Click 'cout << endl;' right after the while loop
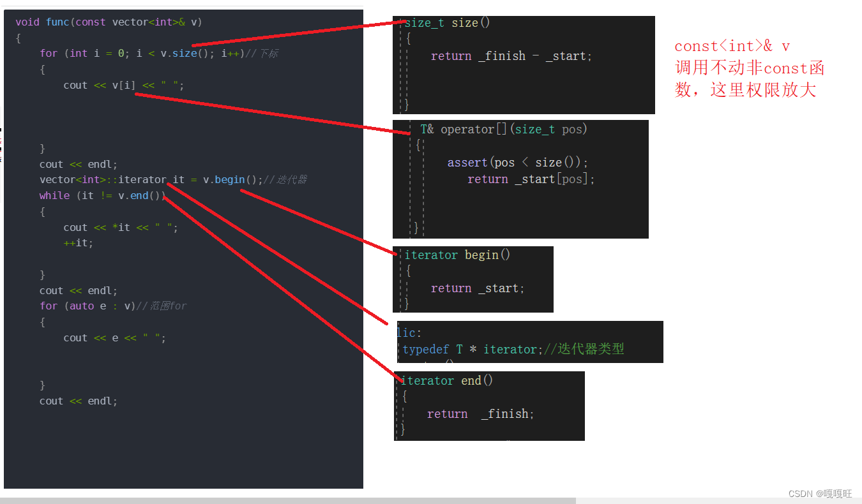Viewport: 862px width, 504px height. (79, 290)
